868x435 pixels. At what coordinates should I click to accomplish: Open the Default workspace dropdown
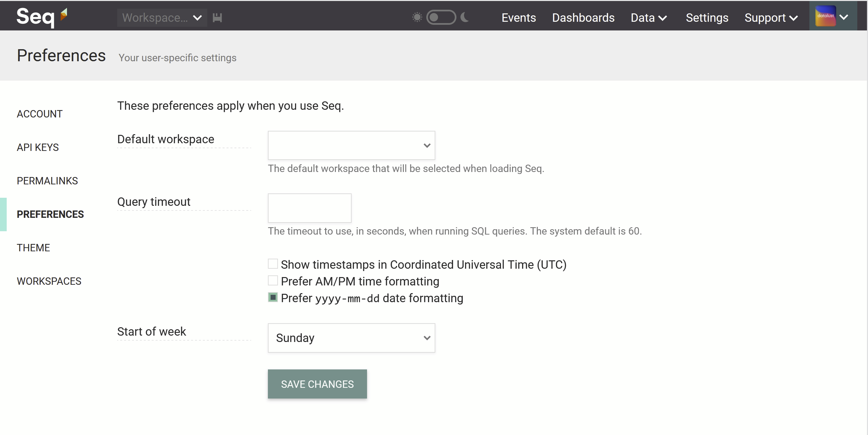pos(351,146)
